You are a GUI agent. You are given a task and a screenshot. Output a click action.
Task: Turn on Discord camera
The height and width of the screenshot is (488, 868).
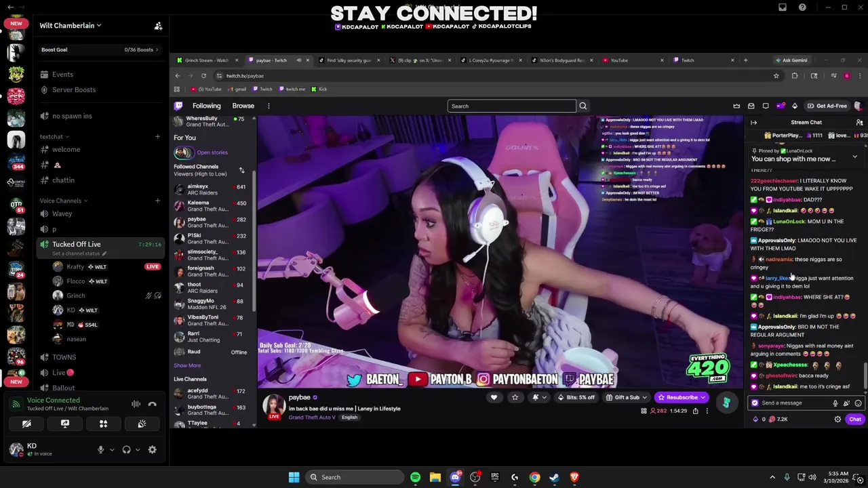coord(26,424)
